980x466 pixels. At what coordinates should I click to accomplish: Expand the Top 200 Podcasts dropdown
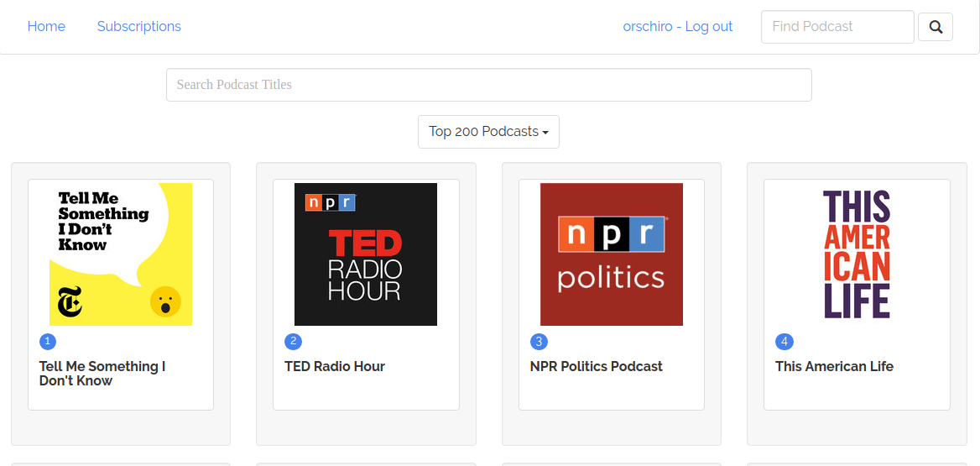click(489, 131)
